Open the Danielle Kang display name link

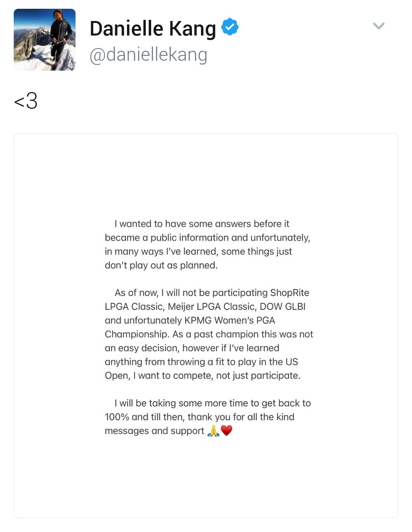(x=153, y=29)
